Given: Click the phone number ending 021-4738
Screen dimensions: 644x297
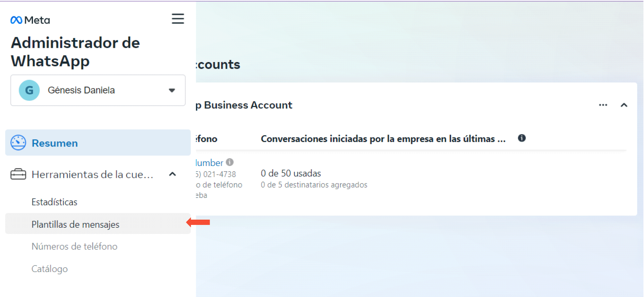Looking at the screenshot, I should pyautogui.click(x=216, y=174).
